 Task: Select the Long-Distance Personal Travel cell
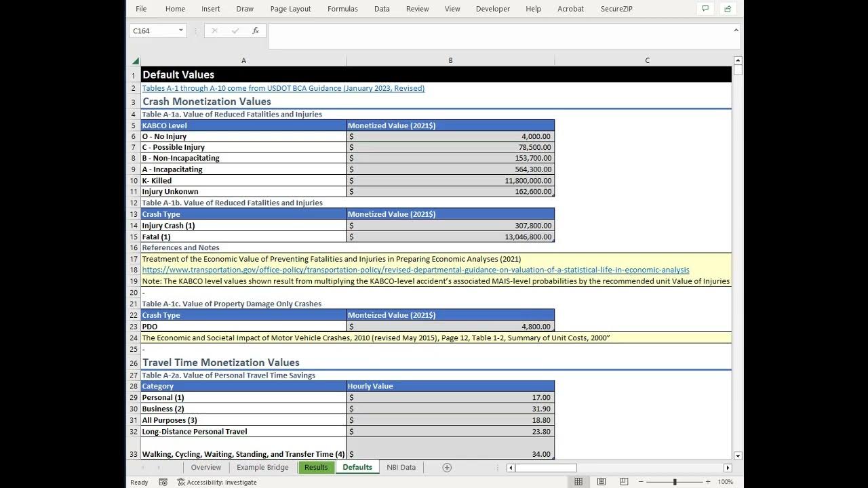(243, 431)
